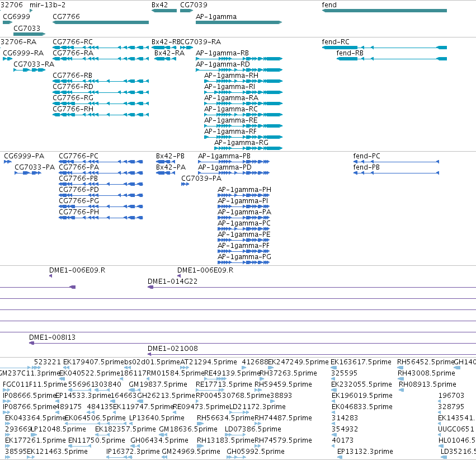Open EST EK232055.5prime
The width and height of the screenshot is (476, 460).
(x=361, y=384)
